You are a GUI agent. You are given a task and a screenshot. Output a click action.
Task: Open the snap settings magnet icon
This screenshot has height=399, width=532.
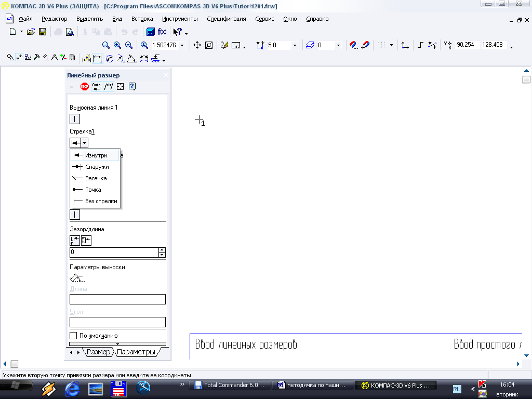click(353, 45)
